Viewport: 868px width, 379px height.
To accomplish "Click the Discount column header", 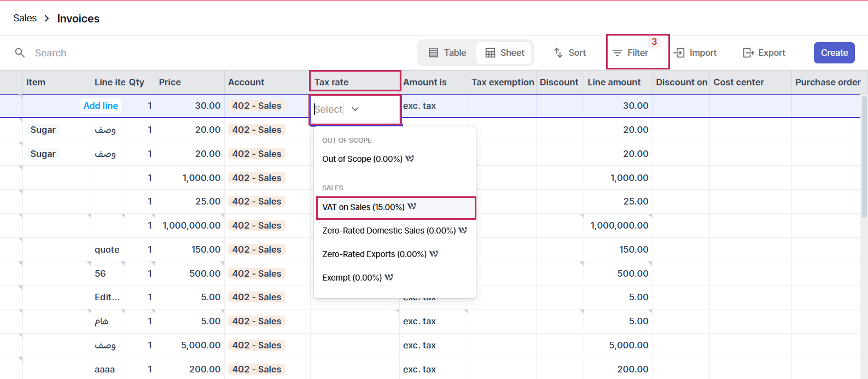I will [x=560, y=82].
